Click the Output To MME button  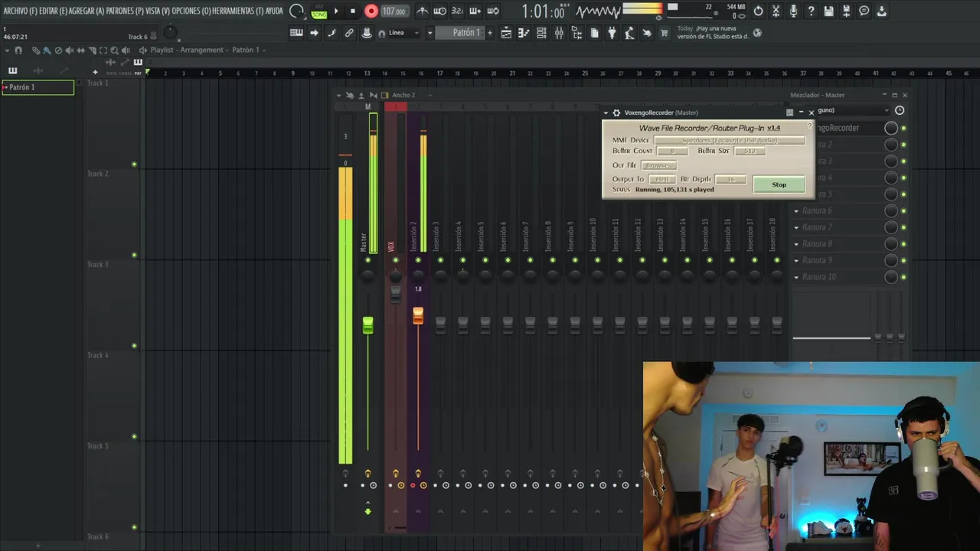pos(662,179)
